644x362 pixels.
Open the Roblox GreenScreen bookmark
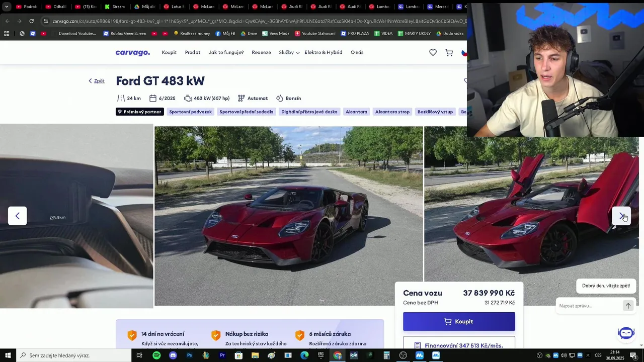pyautogui.click(x=125, y=34)
